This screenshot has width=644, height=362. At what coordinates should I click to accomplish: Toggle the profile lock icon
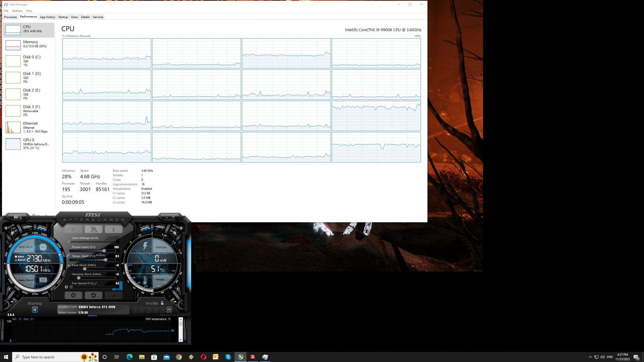[162, 303]
